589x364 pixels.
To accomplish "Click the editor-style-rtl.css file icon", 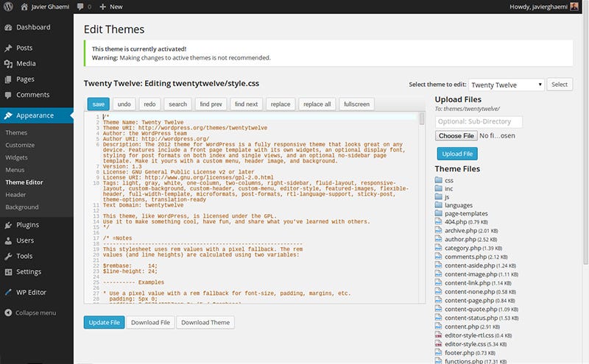I will [x=438, y=335].
